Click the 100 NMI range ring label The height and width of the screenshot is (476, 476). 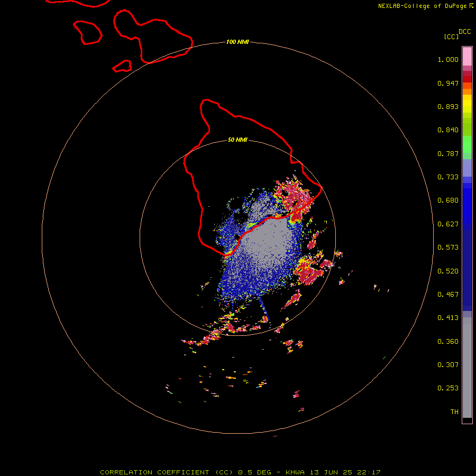tap(237, 42)
